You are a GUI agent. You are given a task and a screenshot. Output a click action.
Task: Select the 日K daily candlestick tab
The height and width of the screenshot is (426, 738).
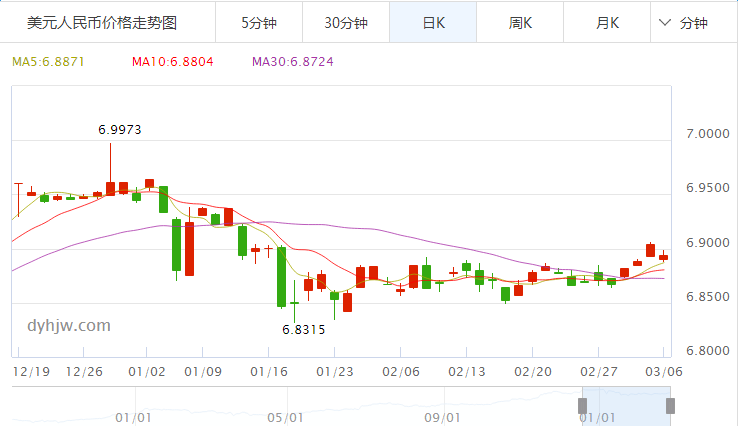pos(433,22)
